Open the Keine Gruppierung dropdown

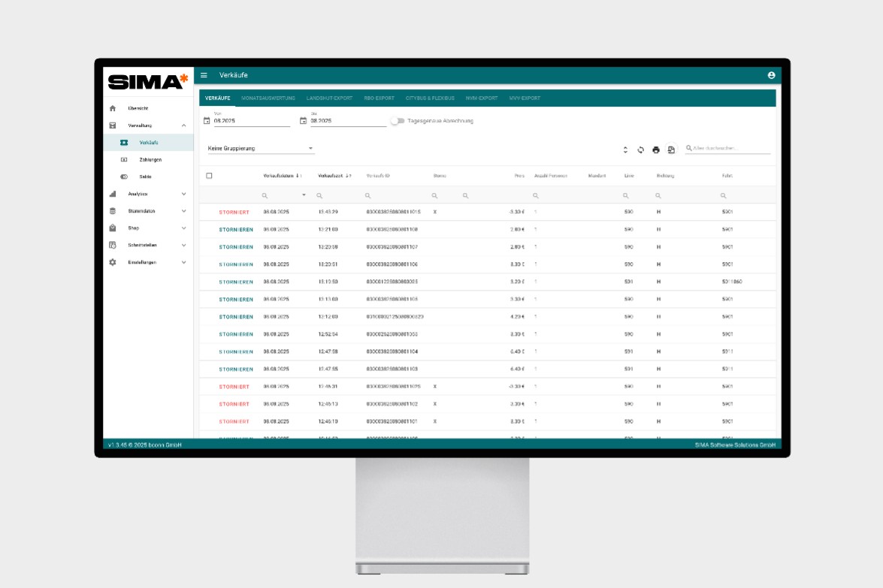[x=261, y=149]
